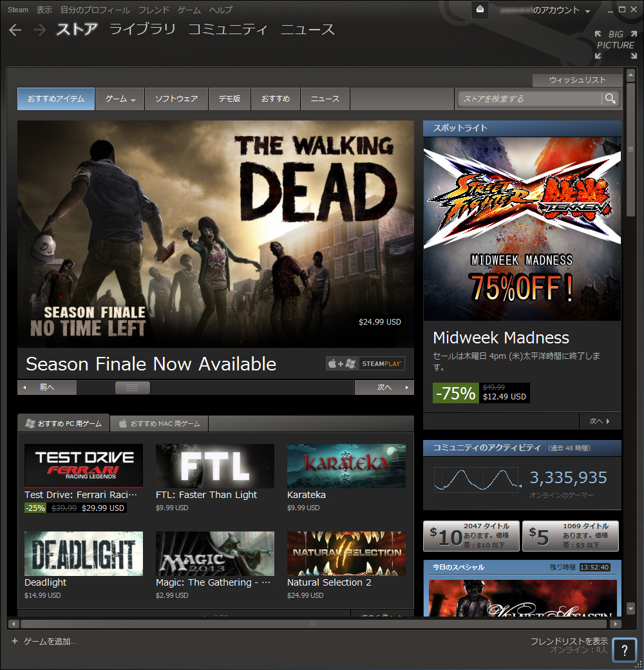
Task: Click the SteamPlay badge
Action: pos(382,363)
